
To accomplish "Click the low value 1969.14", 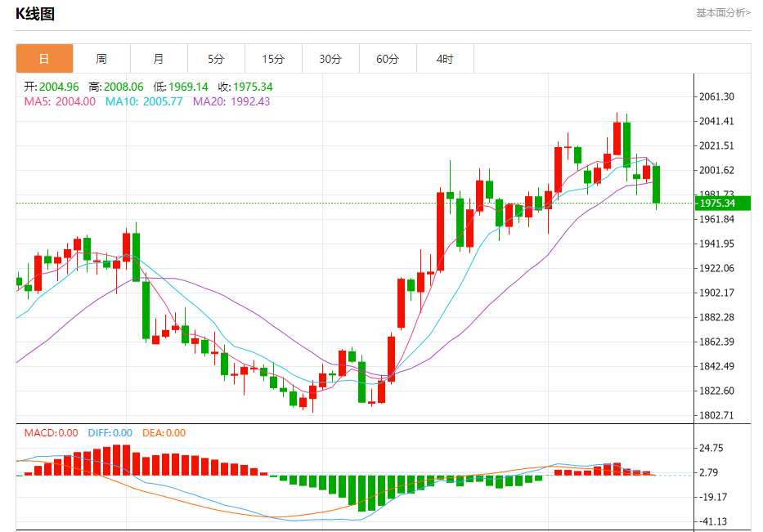I will click(188, 87).
